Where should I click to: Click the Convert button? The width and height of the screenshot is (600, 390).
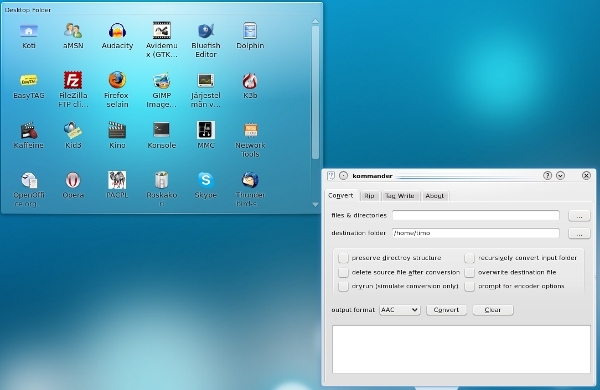coord(446,310)
